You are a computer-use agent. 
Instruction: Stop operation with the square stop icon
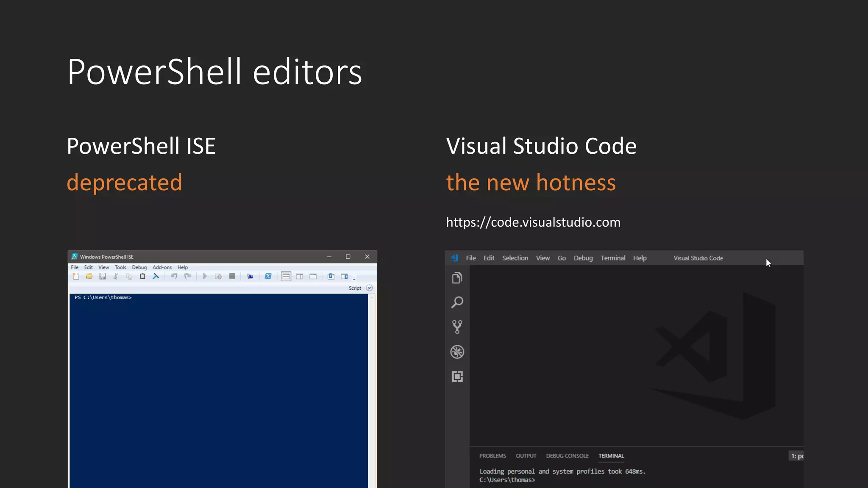click(232, 277)
